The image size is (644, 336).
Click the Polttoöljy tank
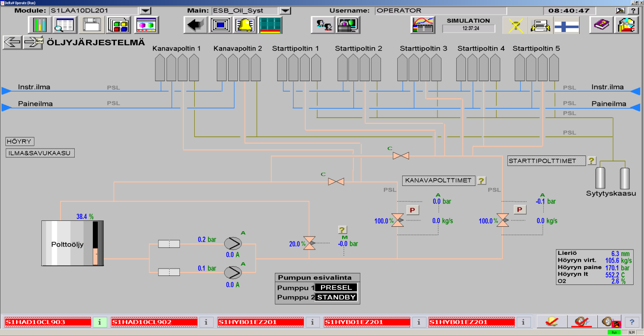click(x=73, y=244)
